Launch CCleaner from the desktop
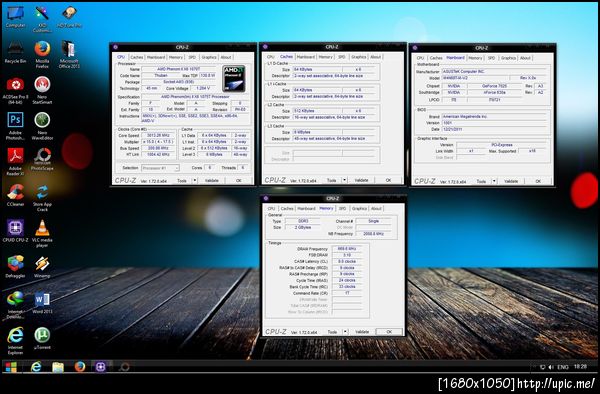Image resolution: width=600 pixels, height=394 pixels. click(x=15, y=195)
